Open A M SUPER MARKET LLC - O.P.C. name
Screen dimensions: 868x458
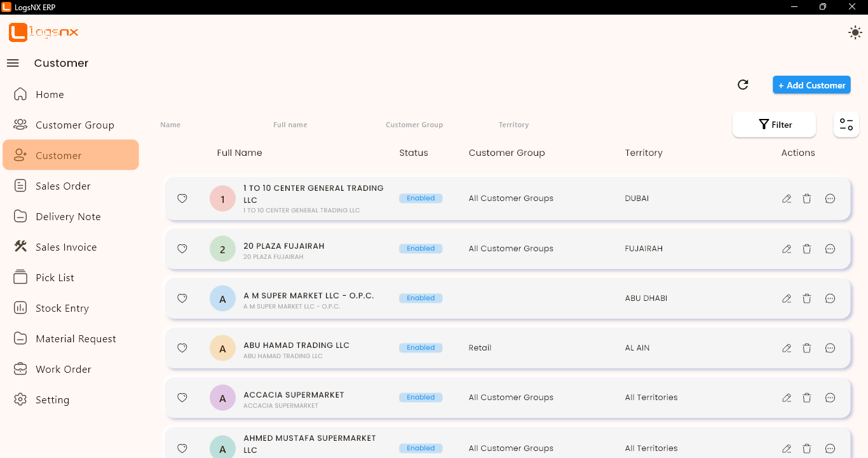(x=309, y=296)
